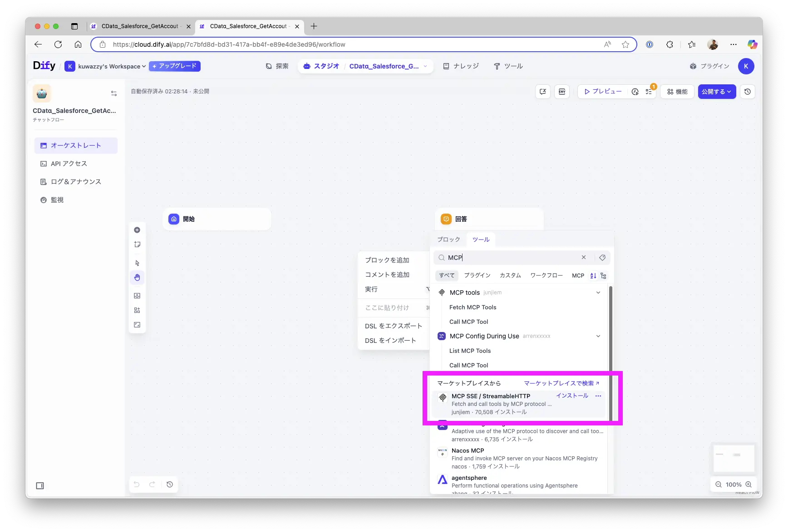Click the robot app icon in the sidebar

tap(42, 94)
